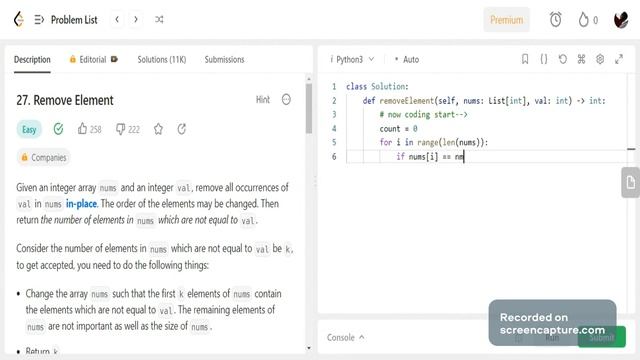
Task: Open editor shortcuts command icon
Action: (581, 59)
